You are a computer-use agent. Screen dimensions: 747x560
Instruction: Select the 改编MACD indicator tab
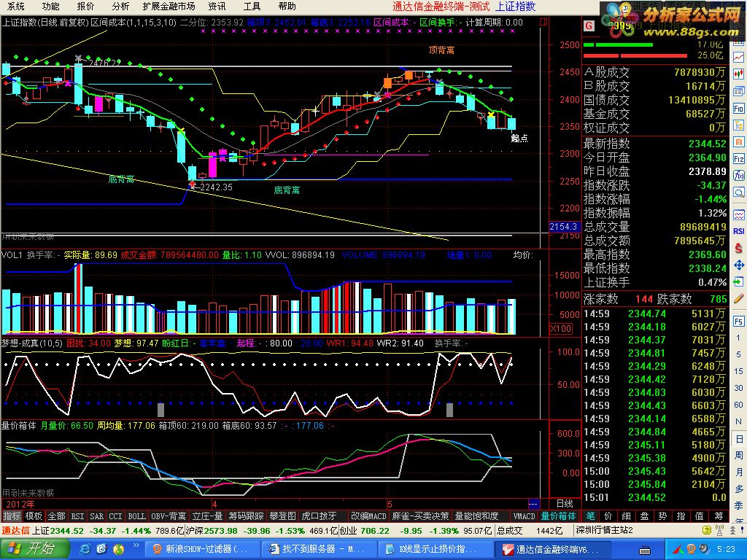(368, 516)
